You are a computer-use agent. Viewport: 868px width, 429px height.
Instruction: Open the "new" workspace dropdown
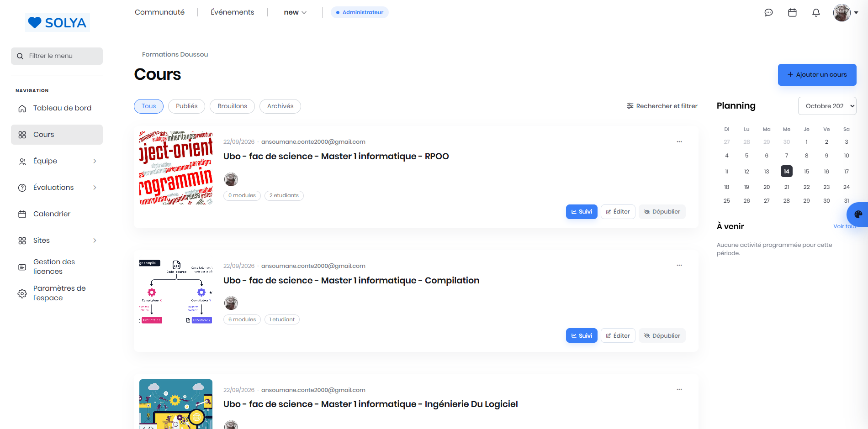click(x=295, y=12)
